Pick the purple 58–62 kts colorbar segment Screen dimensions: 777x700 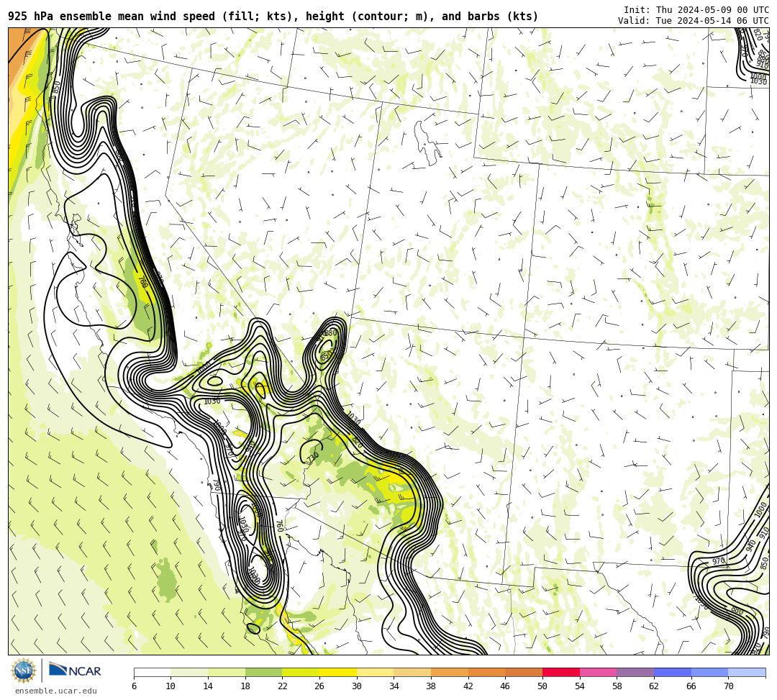tap(635, 672)
